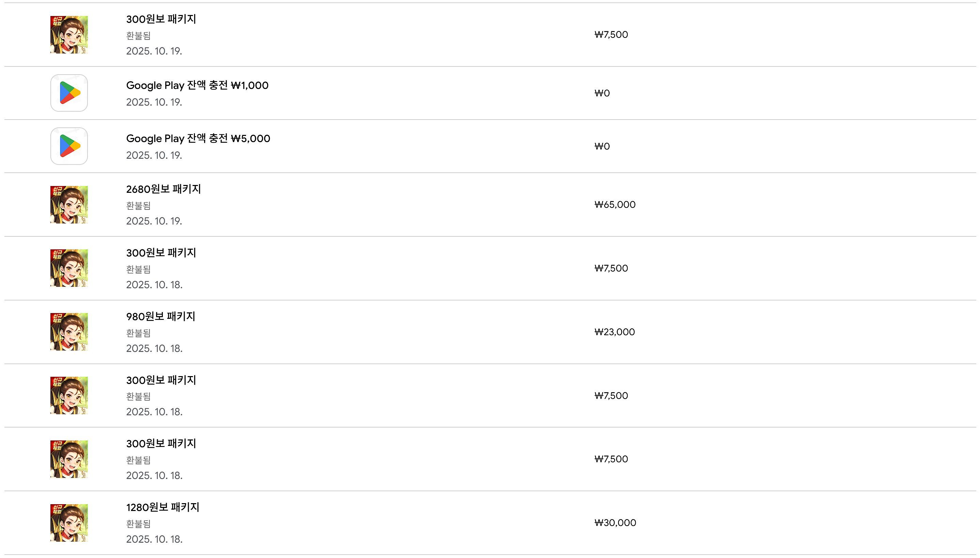Screen dimensions: 980x558
Task: Click the game icon beside 980원보 패키지
Action: click(69, 332)
